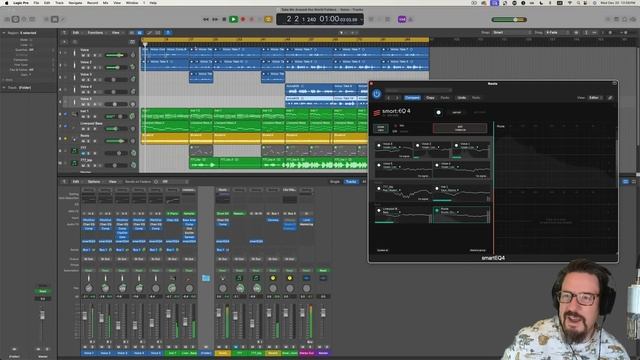
Task: Select the Liverpool Bass track header
Action: (98, 126)
